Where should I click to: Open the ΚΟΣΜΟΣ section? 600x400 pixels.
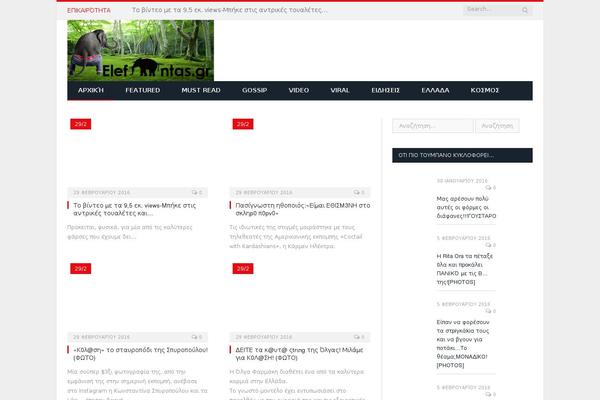pyautogui.click(x=484, y=90)
